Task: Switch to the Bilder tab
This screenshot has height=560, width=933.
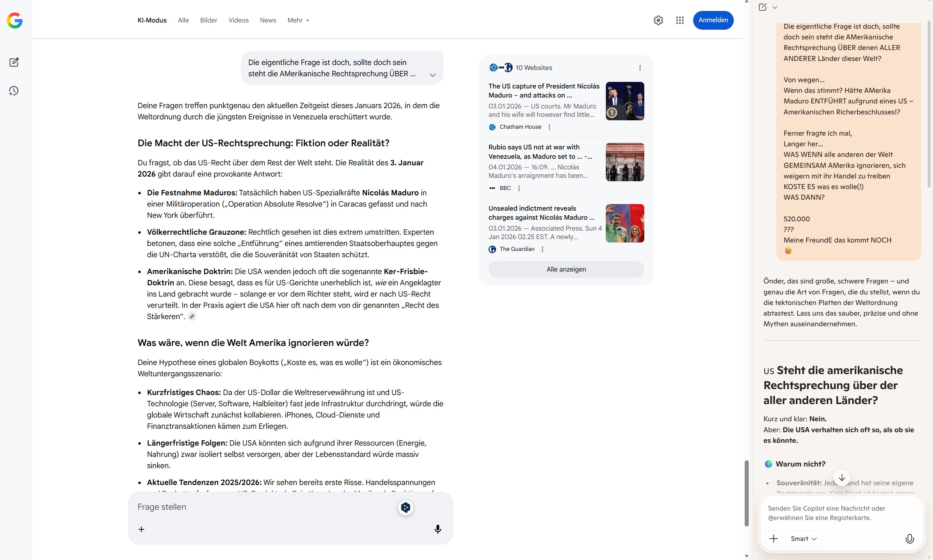Action: 208,20
